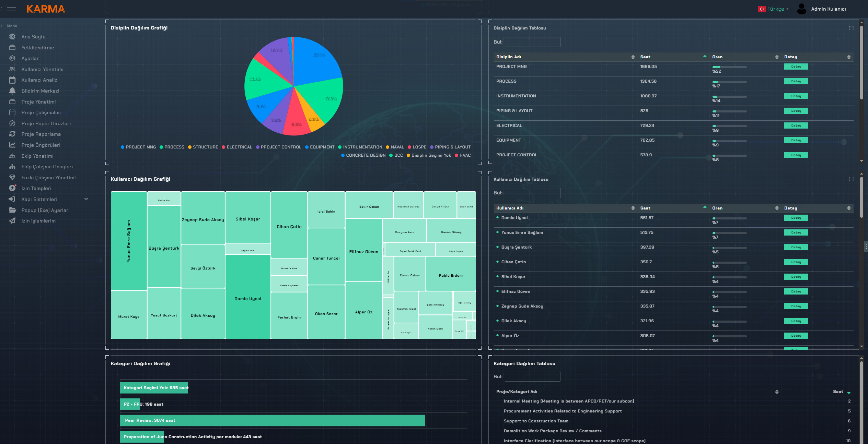Click the hamburger menu icon
Screen dimensions: 868x444
(12, 9)
